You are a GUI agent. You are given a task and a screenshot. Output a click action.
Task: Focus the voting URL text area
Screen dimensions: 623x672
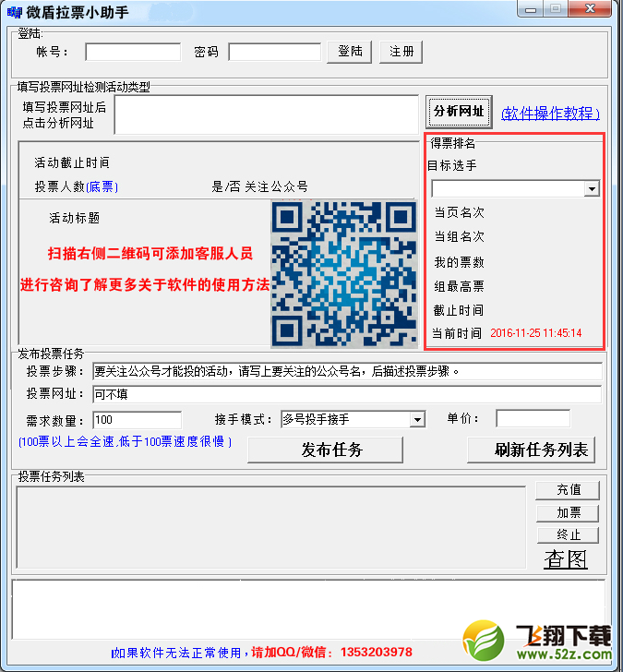pyautogui.click(x=267, y=114)
